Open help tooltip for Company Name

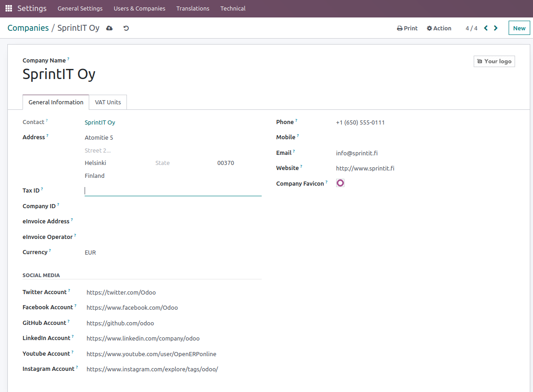coord(69,59)
